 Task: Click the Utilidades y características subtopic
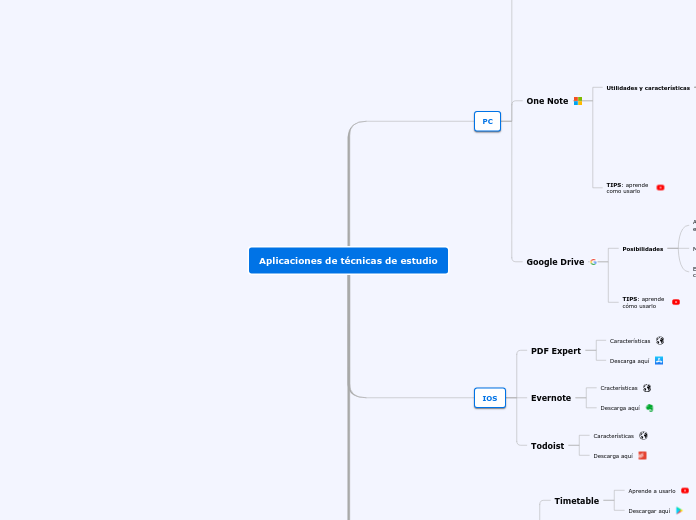pyautogui.click(x=648, y=88)
